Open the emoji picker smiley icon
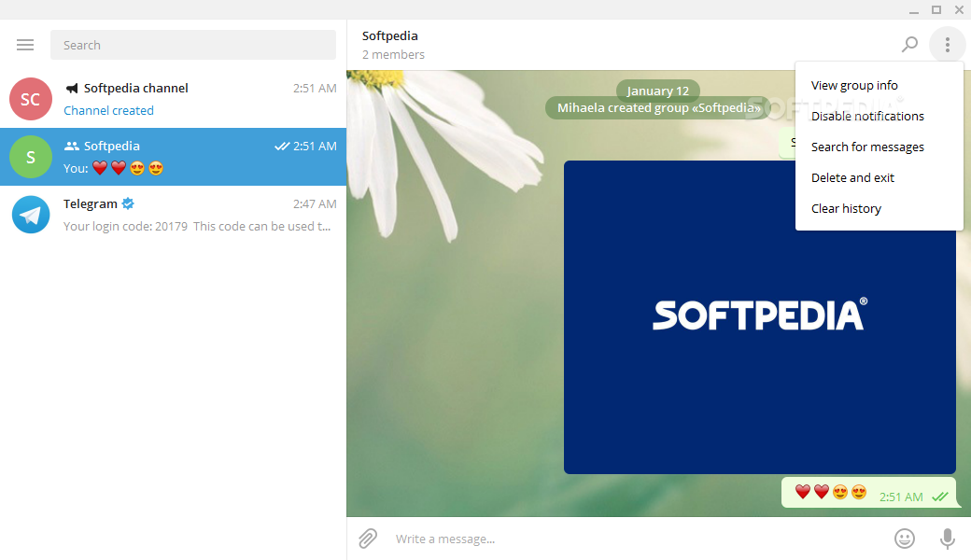The image size is (971, 560). coord(904,539)
